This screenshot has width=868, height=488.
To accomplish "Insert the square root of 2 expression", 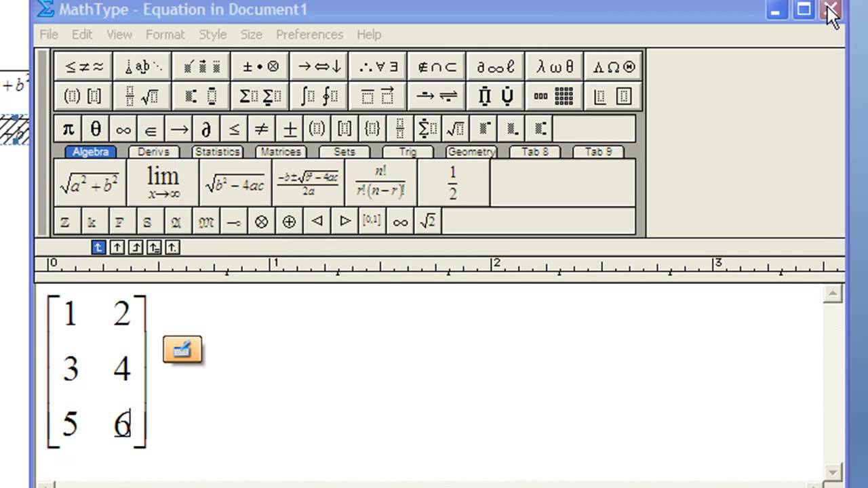I will [x=428, y=222].
